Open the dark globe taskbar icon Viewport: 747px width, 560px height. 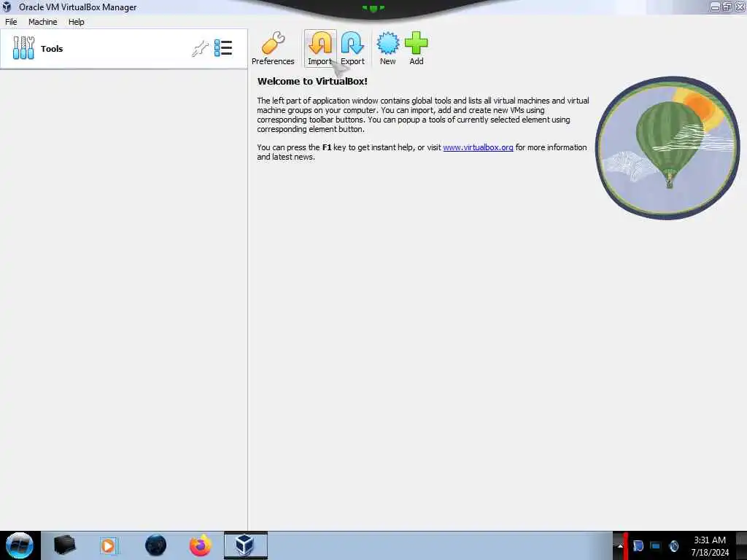[x=155, y=545]
